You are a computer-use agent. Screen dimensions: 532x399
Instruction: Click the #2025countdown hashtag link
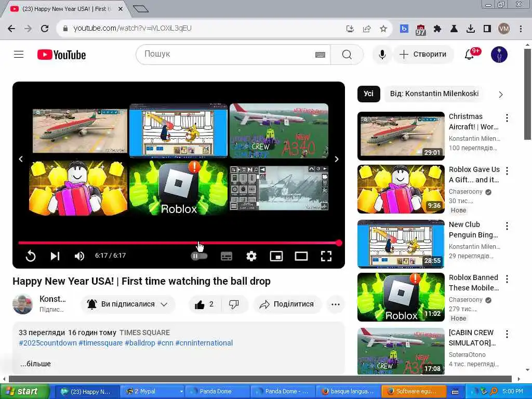coord(47,343)
